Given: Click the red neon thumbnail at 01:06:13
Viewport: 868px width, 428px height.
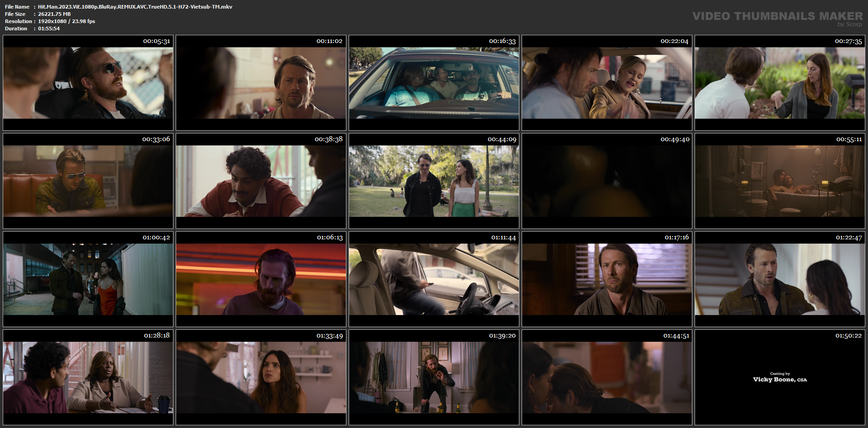Looking at the screenshot, I should 261,279.
